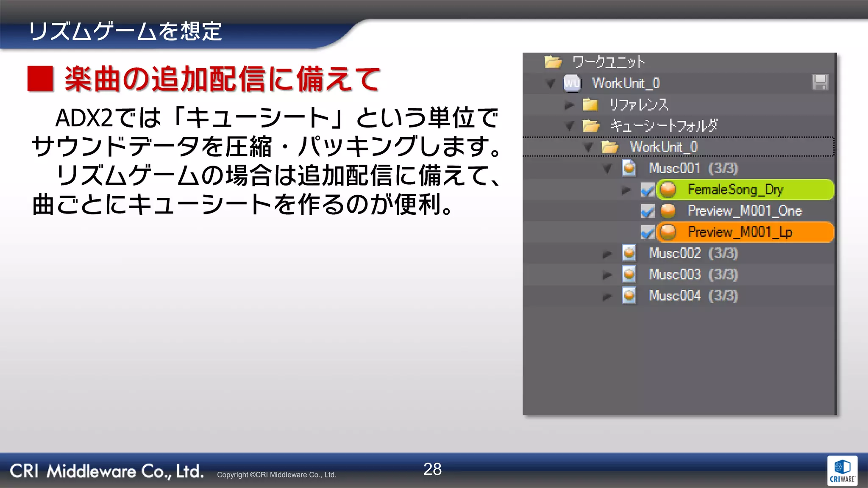
Task: Toggle the Preview_M001_One checkbox
Action: 648,211
